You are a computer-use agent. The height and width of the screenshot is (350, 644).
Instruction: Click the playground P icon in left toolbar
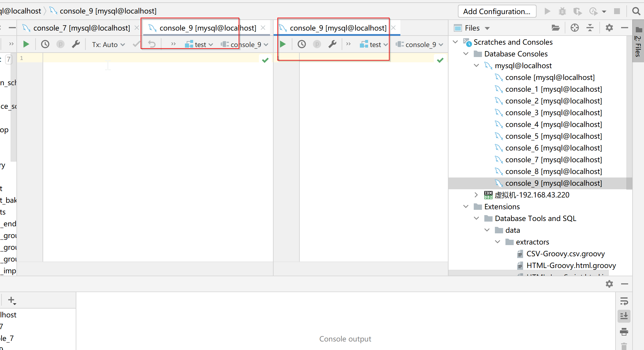[60, 44]
